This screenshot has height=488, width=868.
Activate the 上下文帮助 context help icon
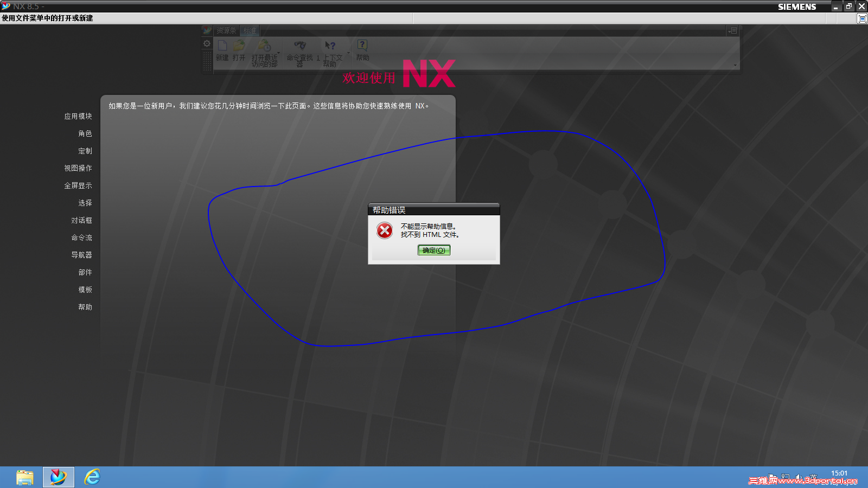click(330, 46)
